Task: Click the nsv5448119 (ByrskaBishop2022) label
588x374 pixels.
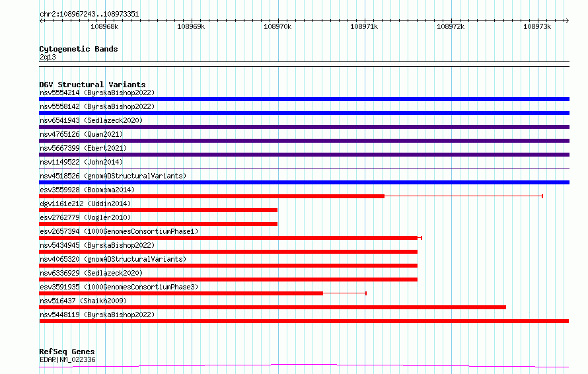Action: [x=97, y=315]
